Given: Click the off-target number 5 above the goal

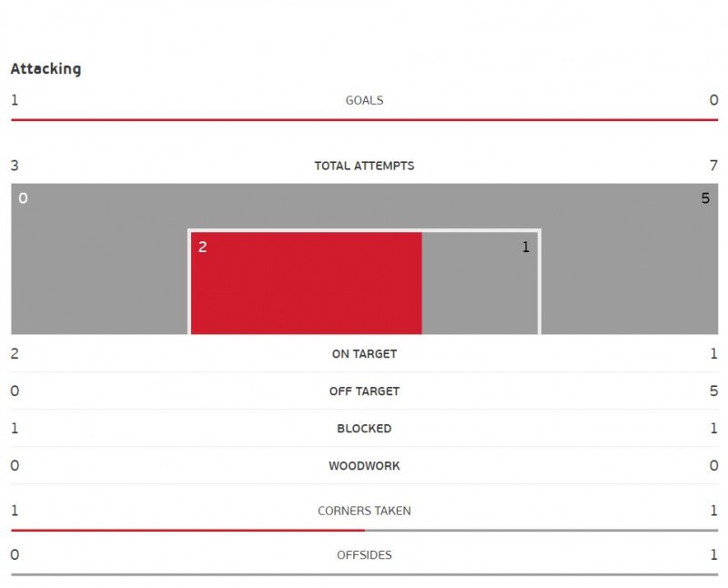Looking at the screenshot, I should (x=705, y=198).
